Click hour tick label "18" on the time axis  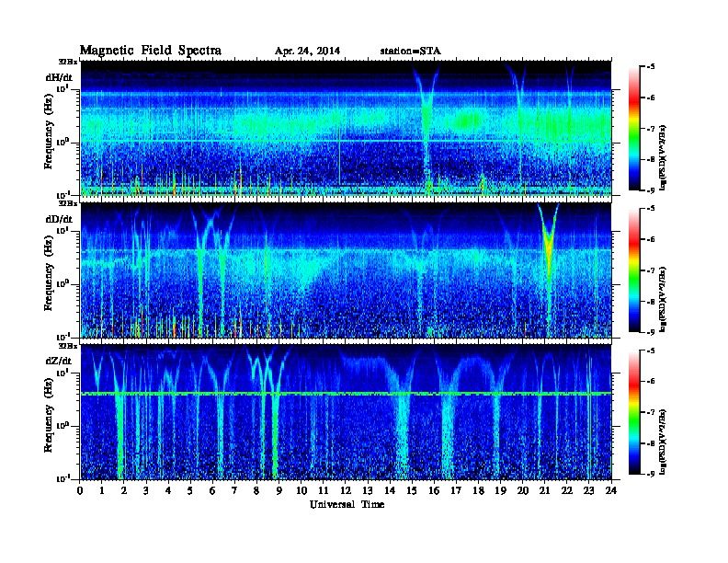coord(478,491)
